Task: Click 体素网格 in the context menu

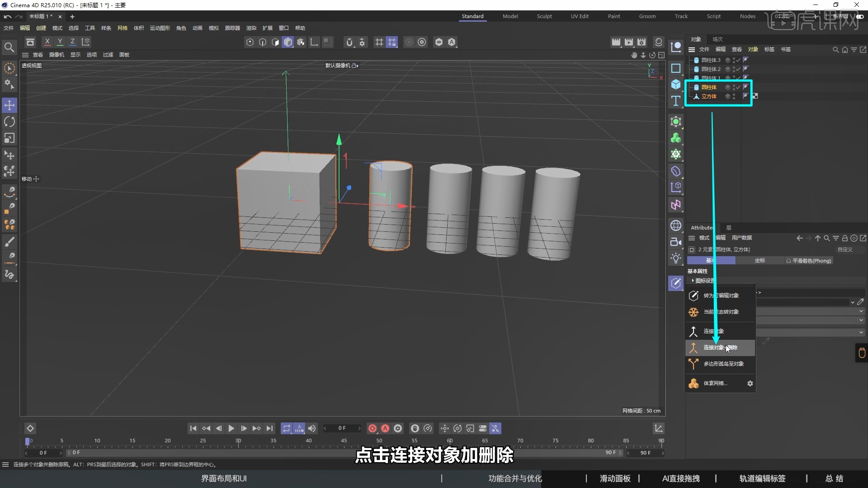Action: tap(716, 383)
